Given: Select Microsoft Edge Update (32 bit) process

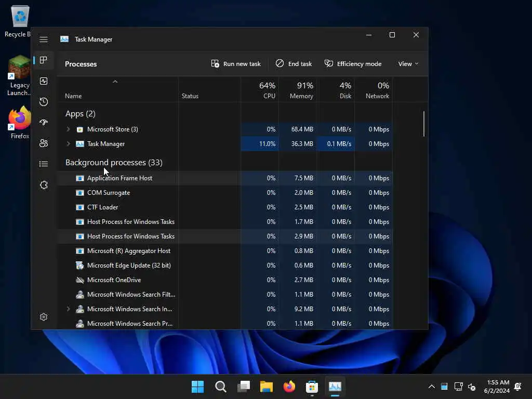Looking at the screenshot, I should pos(224,265).
